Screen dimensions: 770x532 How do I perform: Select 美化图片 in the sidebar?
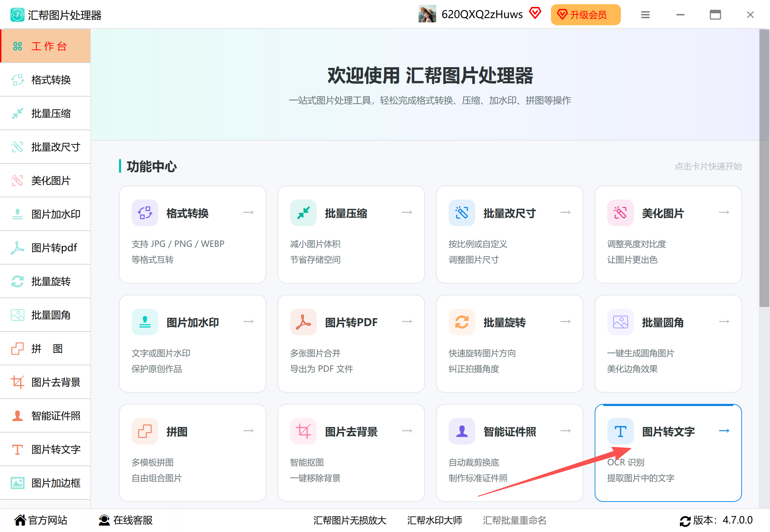(45, 181)
